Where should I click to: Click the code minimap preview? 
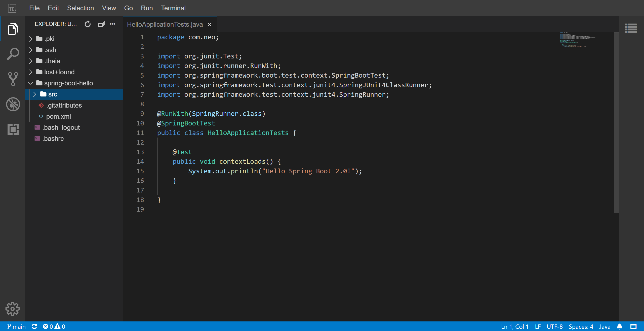click(578, 41)
